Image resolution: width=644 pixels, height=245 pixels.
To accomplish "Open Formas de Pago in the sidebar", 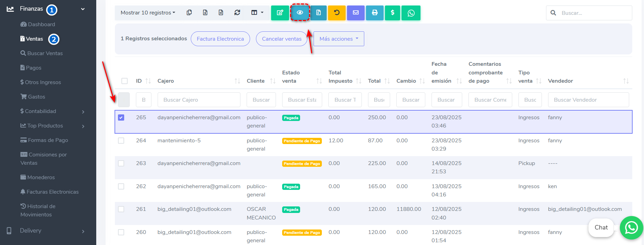I will (x=44, y=140).
